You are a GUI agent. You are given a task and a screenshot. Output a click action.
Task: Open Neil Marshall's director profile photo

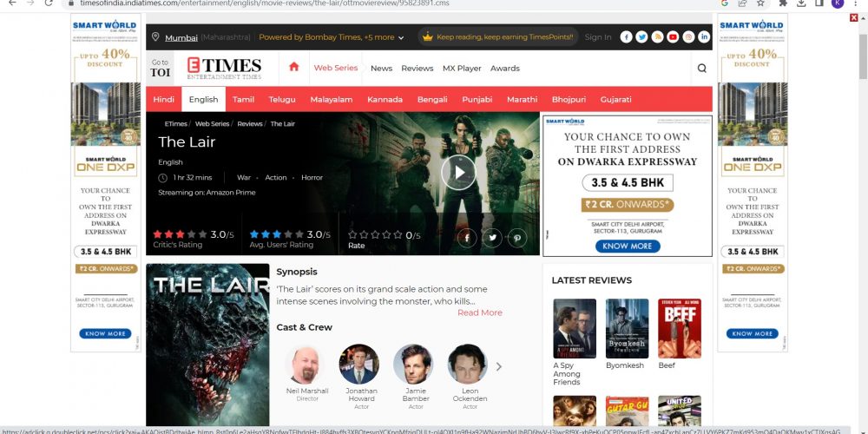tap(306, 365)
